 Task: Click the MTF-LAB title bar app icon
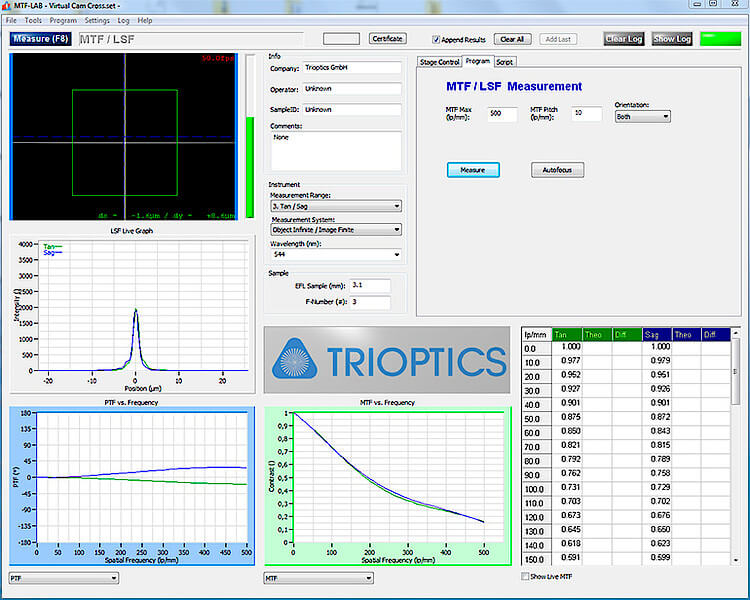point(7,6)
